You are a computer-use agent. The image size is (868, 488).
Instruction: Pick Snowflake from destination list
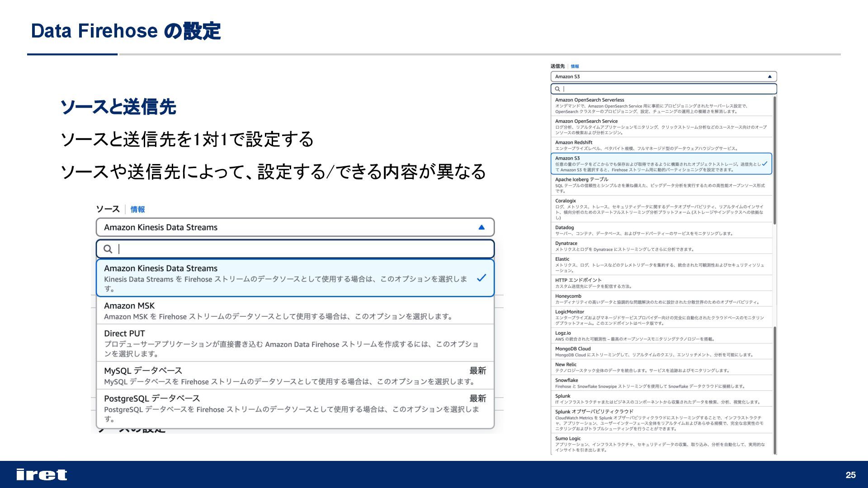tap(660, 383)
